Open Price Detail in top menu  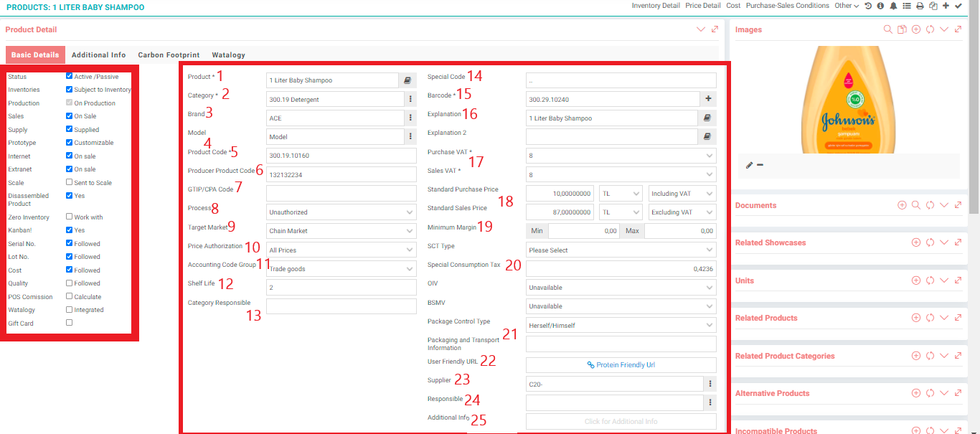703,6
